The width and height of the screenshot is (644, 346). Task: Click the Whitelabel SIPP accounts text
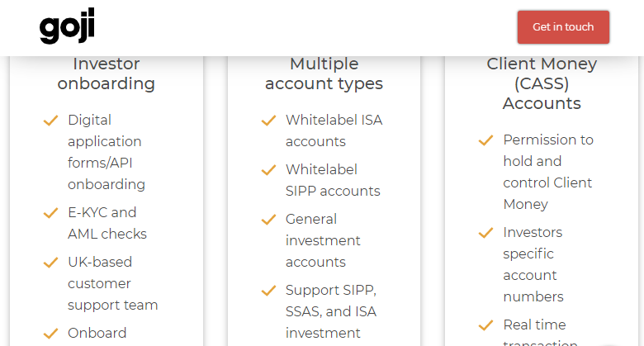(x=333, y=180)
